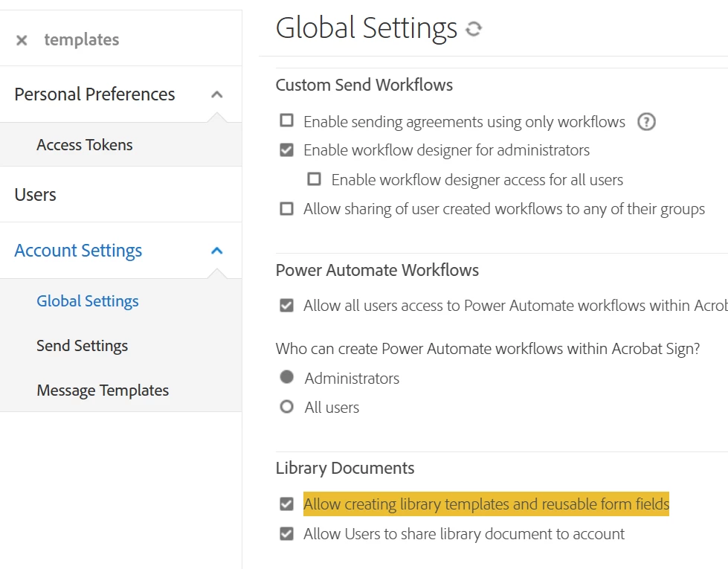The image size is (728, 569).
Task: Uncheck Enable workflow designer for administrators
Action: click(286, 150)
